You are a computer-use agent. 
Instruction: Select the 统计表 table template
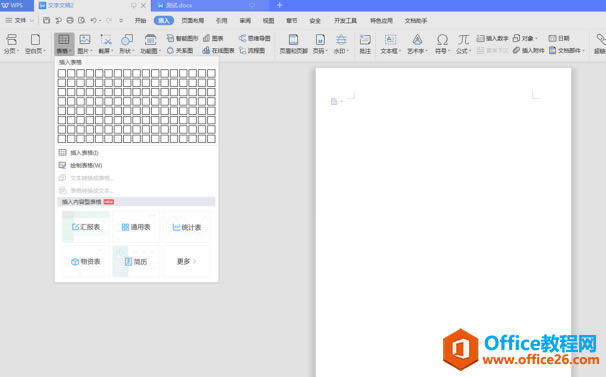[187, 227]
